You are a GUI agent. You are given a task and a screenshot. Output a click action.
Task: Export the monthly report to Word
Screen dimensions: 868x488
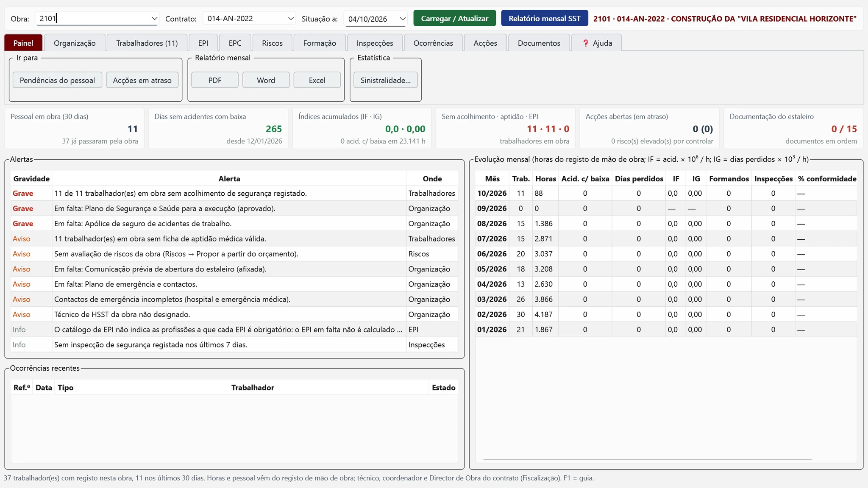pyautogui.click(x=266, y=80)
